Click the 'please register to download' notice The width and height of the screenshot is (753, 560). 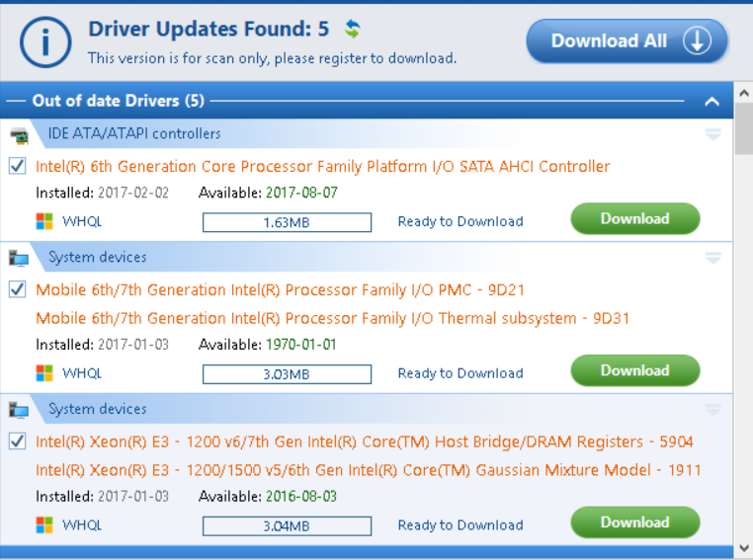click(x=272, y=58)
